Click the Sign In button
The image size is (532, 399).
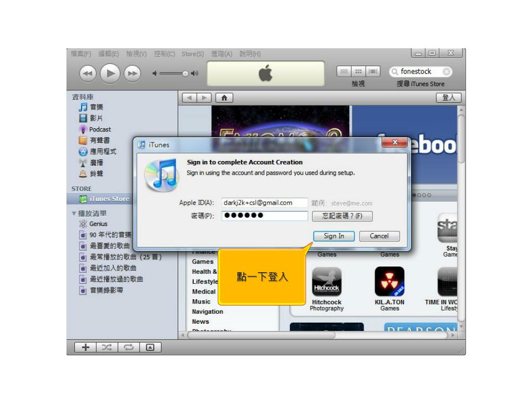[x=334, y=236]
